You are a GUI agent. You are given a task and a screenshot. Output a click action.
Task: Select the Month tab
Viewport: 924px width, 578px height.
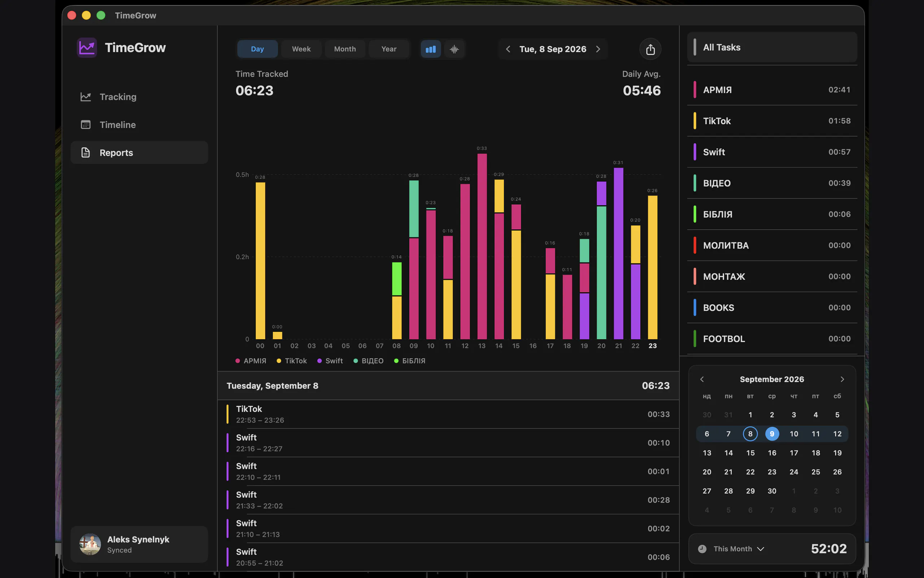click(x=345, y=49)
